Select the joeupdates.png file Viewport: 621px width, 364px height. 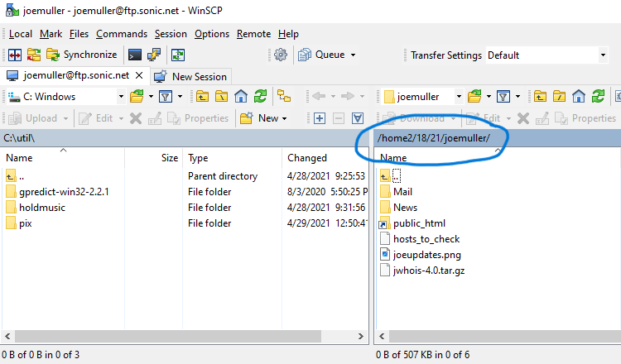(x=420, y=255)
